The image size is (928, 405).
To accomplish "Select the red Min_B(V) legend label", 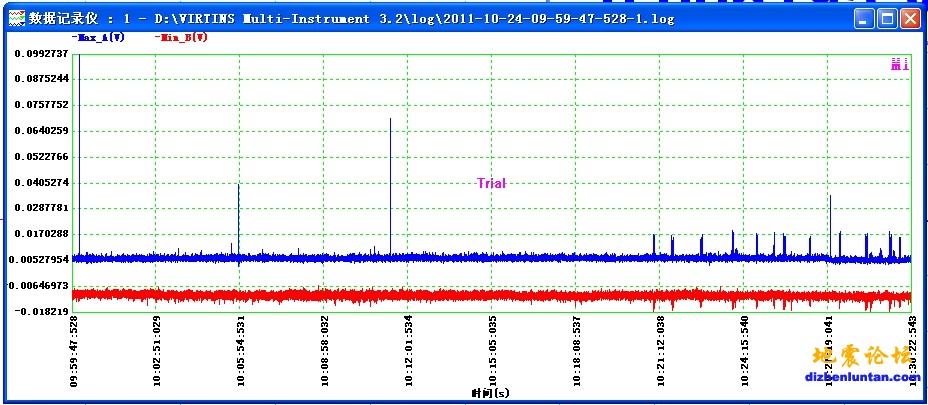I will click(182, 37).
